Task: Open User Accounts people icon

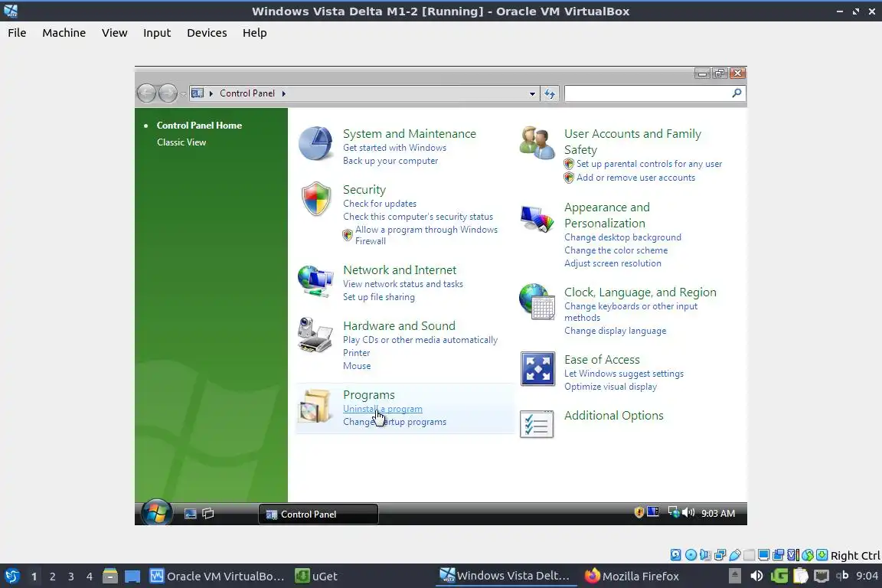Action: tap(537, 143)
